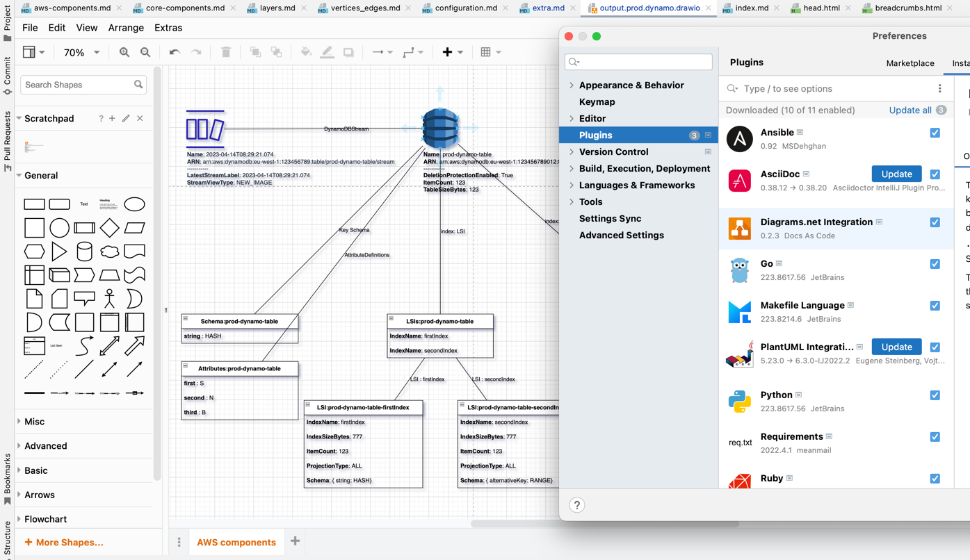The width and height of the screenshot is (970, 560).
Task: Click Update button for AsciiDoc
Action: click(896, 174)
